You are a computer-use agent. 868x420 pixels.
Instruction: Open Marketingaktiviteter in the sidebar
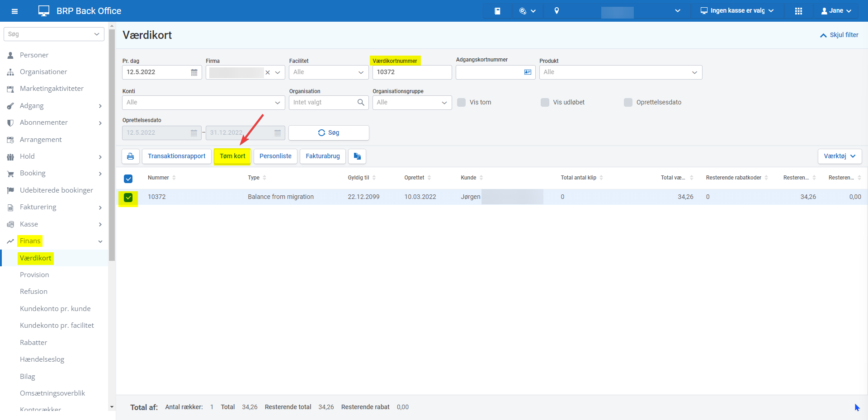pyautogui.click(x=52, y=88)
